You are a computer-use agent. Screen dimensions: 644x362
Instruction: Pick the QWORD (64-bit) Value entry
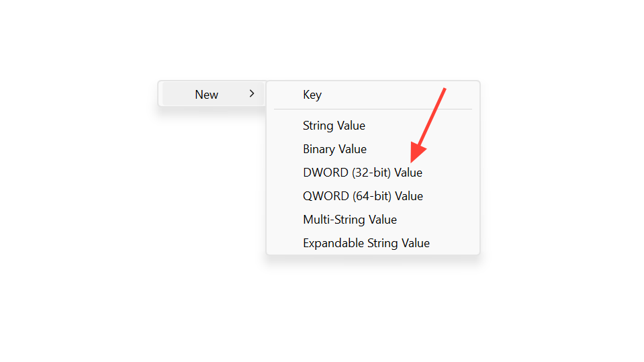tap(363, 196)
